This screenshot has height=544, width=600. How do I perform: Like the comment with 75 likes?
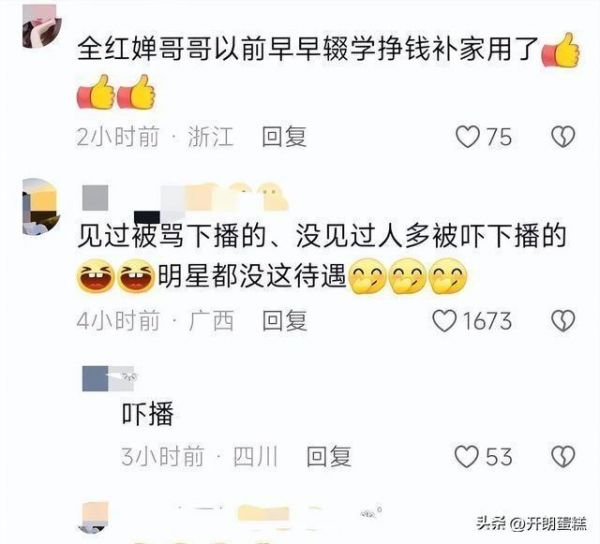[467, 137]
